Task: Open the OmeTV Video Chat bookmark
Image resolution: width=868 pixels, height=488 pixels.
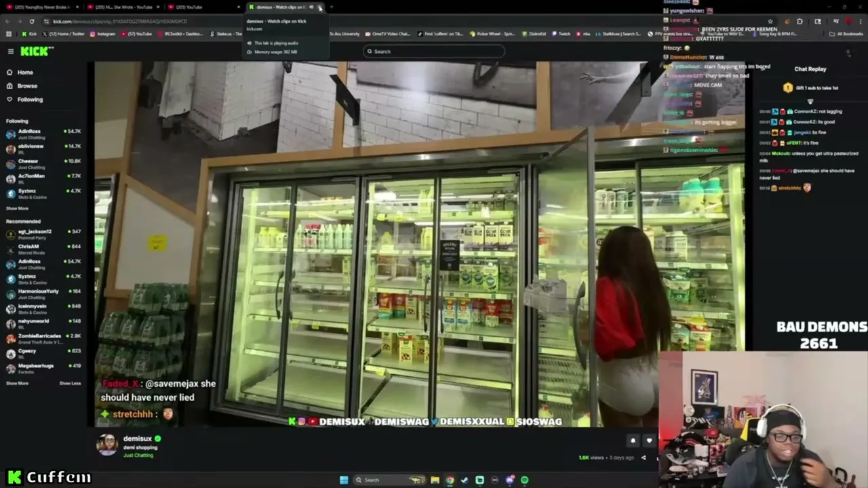Action: coord(389,34)
